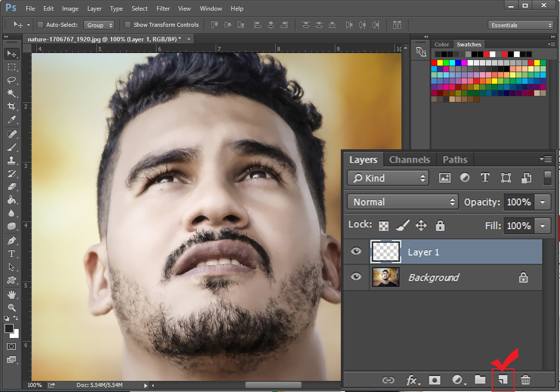Enable the Auto-Select checkbox
The width and height of the screenshot is (560, 392).
pyautogui.click(x=41, y=25)
